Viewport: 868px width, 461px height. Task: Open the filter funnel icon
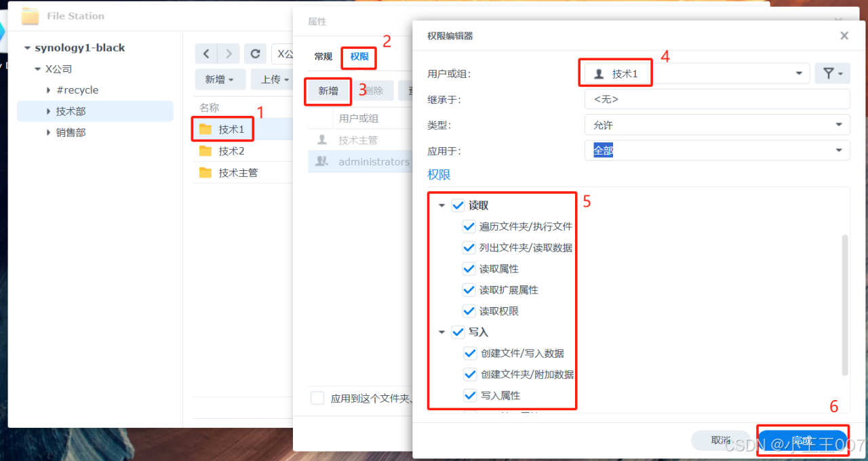pyautogui.click(x=832, y=73)
